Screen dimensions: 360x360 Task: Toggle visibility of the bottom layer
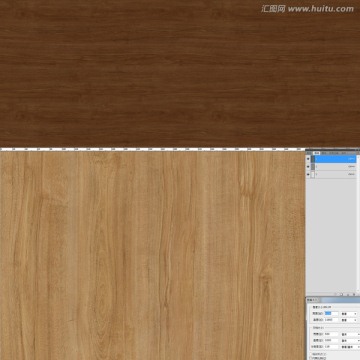pyautogui.click(x=308, y=174)
